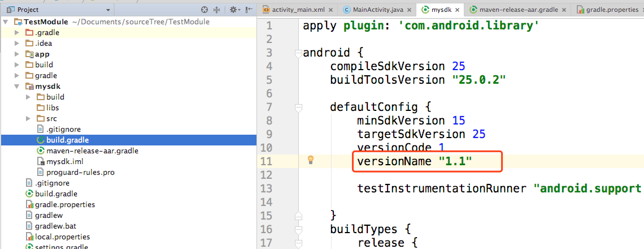Expand the top-level build folder

pos(17,65)
